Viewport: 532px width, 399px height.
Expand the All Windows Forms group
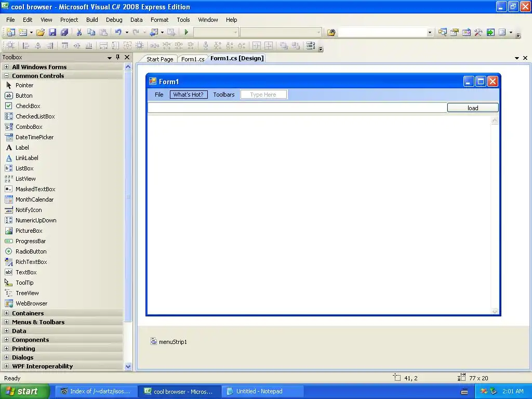click(6, 67)
